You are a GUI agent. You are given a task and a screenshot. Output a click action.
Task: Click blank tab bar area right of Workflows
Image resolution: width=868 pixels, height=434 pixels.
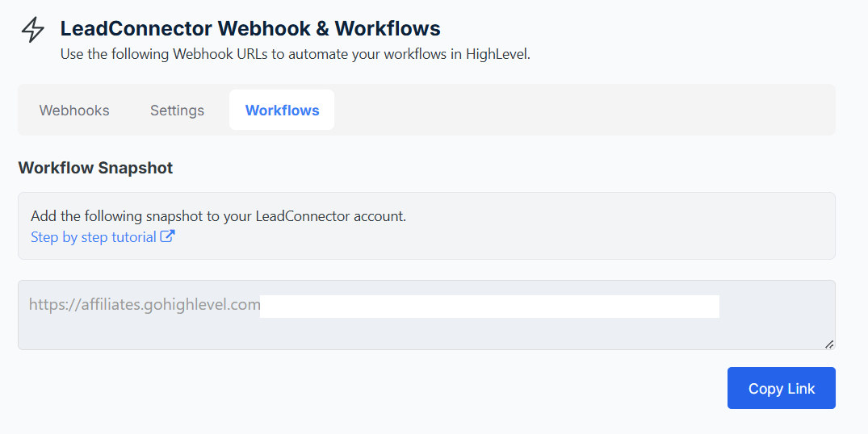[581, 111]
